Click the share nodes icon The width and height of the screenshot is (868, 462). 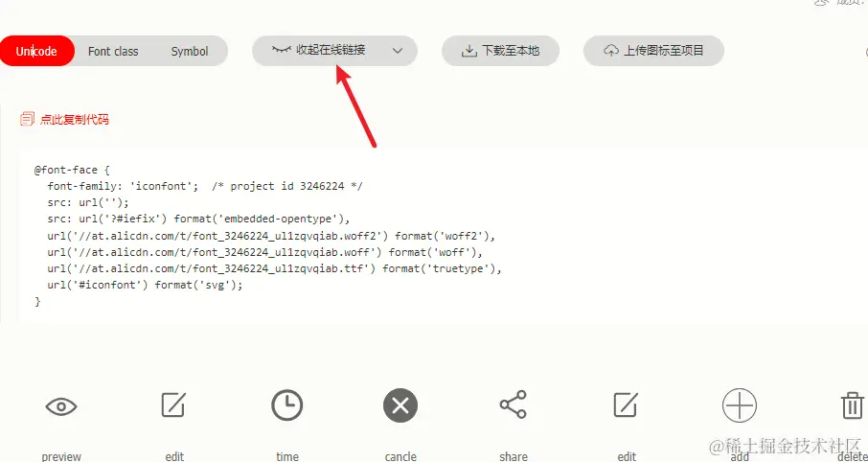tap(514, 404)
